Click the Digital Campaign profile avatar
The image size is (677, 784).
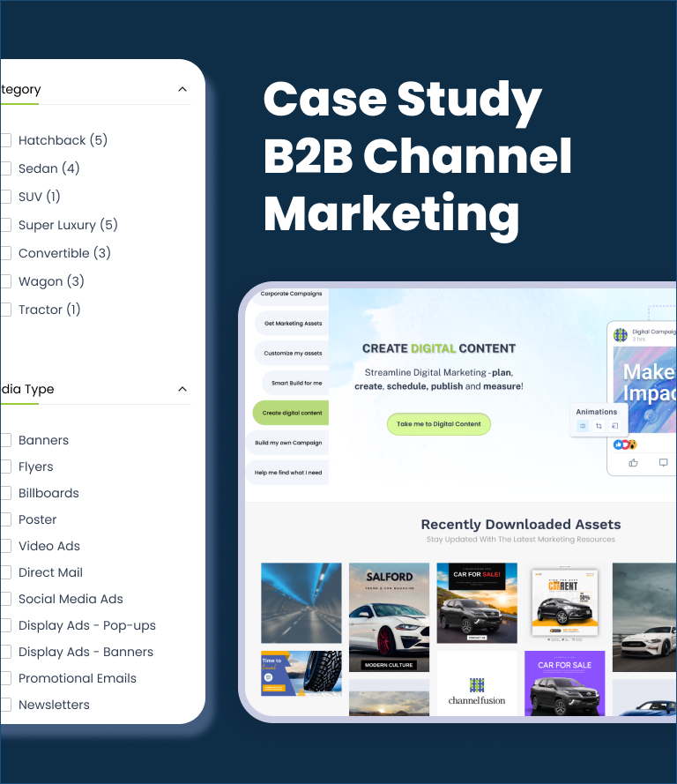click(x=621, y=335)
